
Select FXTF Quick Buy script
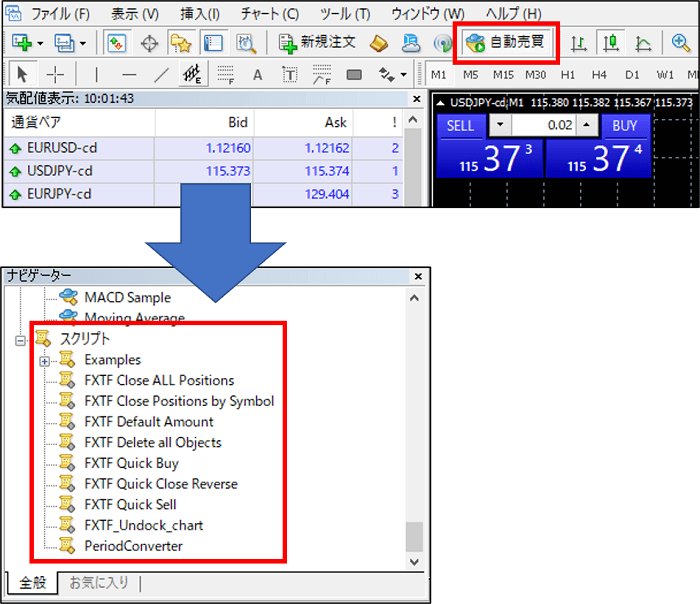click(x=132, y=463)
